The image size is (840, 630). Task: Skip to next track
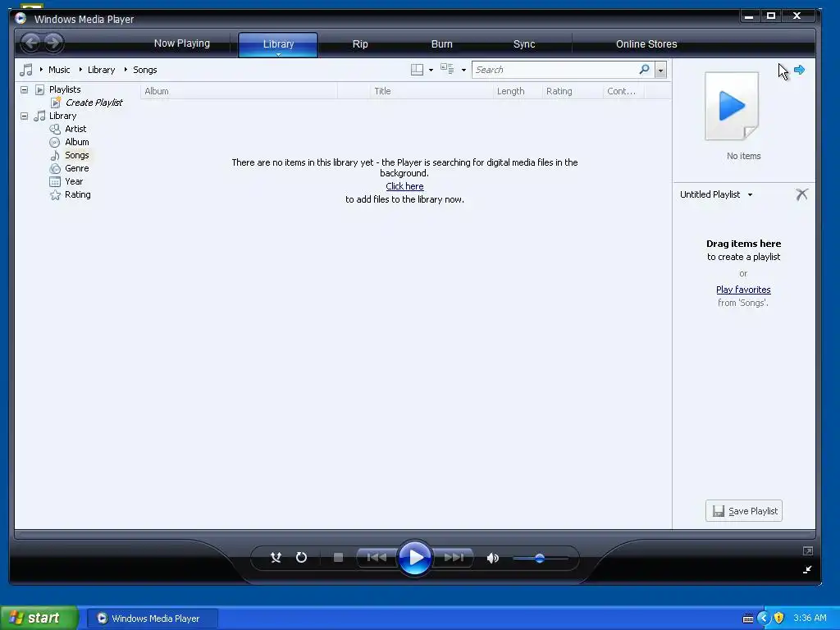click(454, 558)
